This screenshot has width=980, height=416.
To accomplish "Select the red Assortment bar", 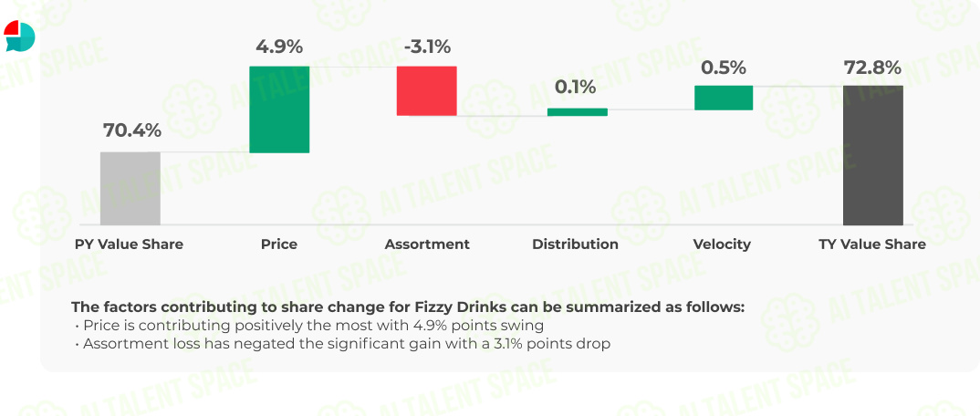I will pyautogui.click(x=427, y=90).
